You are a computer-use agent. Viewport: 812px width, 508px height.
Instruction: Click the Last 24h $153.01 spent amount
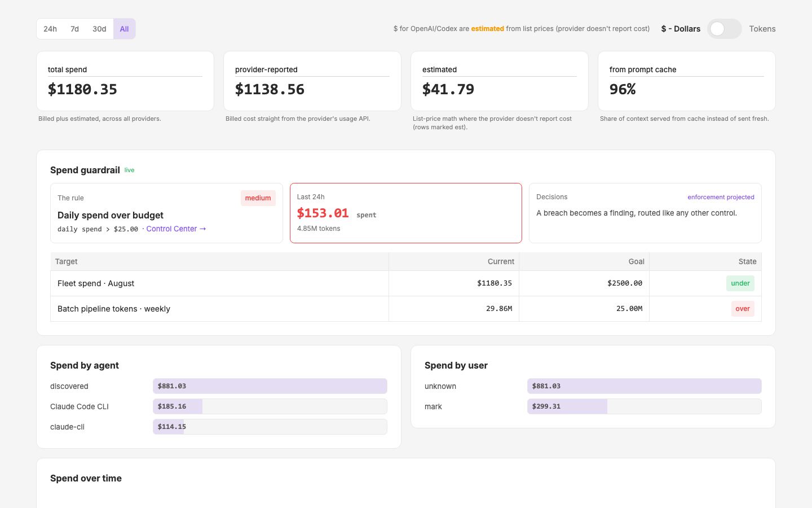coord(323,213)
